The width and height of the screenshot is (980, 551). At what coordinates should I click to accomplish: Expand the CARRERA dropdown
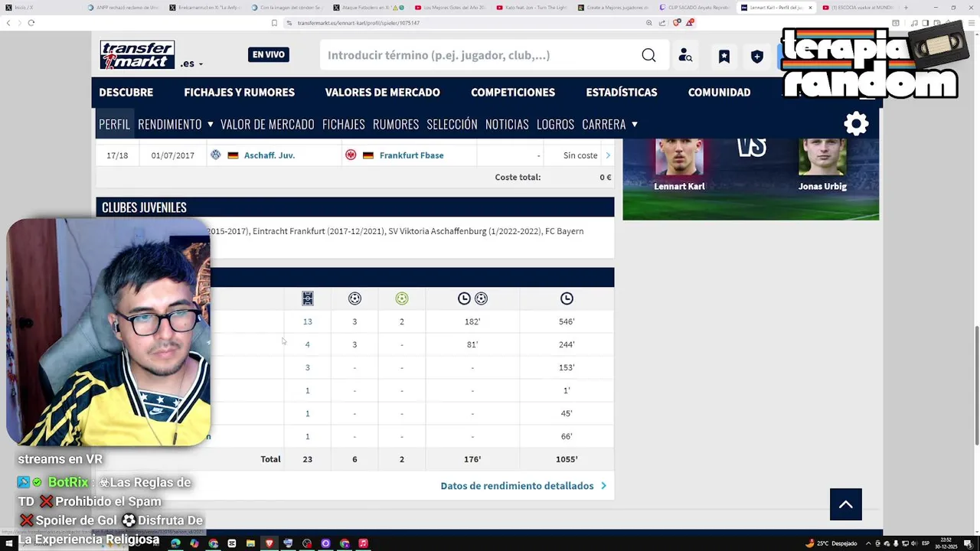pos(609,124)
